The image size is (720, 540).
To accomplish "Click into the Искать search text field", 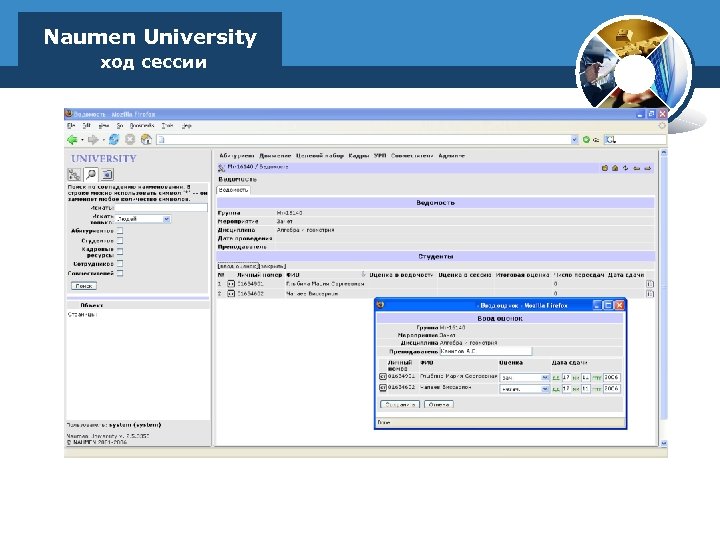I will (161, 208).
